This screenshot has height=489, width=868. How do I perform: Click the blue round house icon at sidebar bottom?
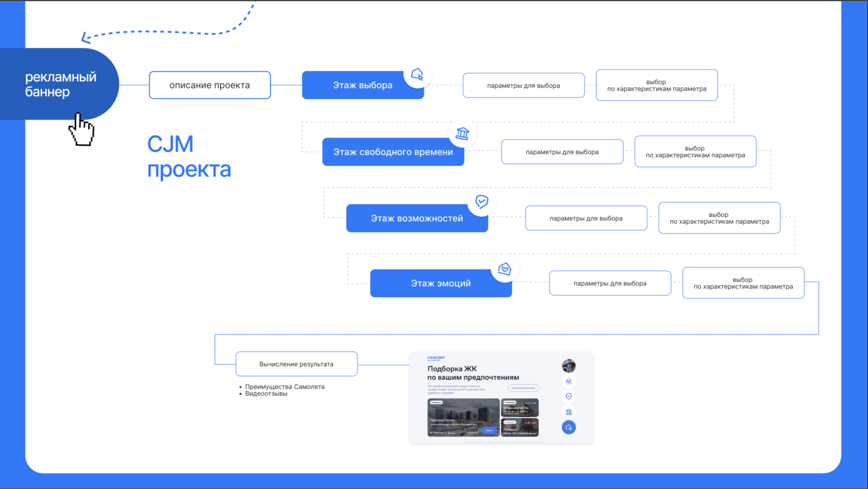click(569, 427)
